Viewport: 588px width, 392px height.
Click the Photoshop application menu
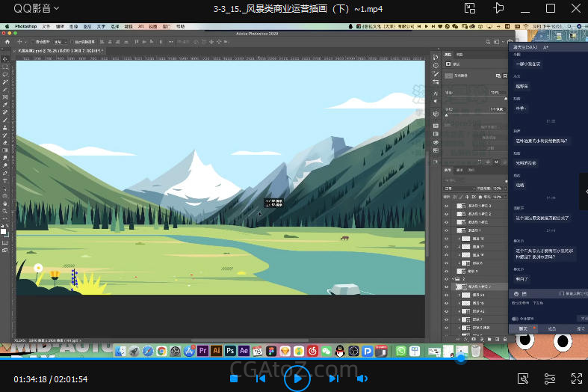tap(25, 26)
